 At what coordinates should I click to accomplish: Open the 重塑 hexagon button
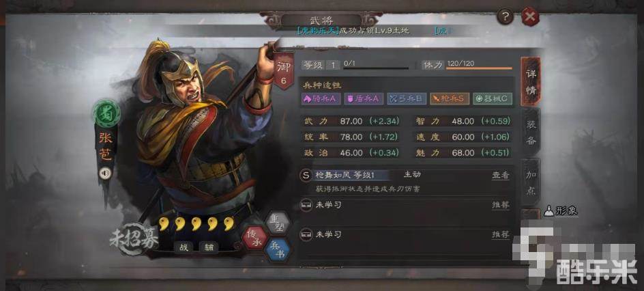(x=277, y=223)
